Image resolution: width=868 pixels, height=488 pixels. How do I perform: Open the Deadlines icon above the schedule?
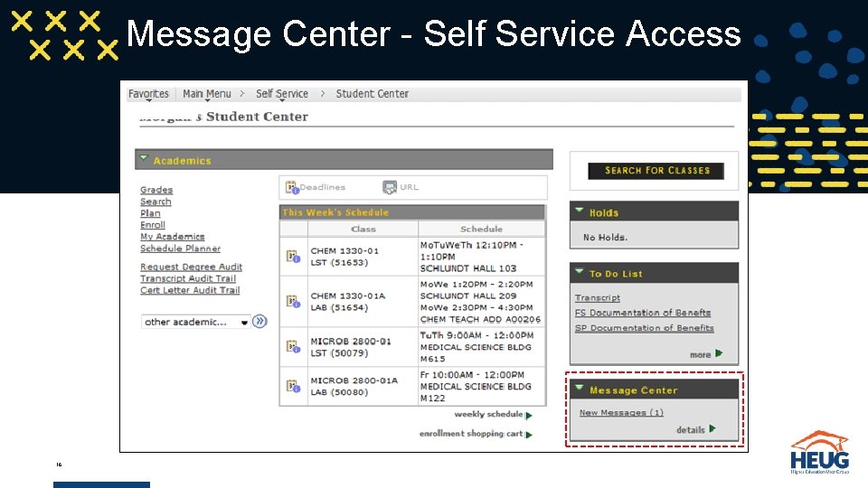tap(292, 188)
